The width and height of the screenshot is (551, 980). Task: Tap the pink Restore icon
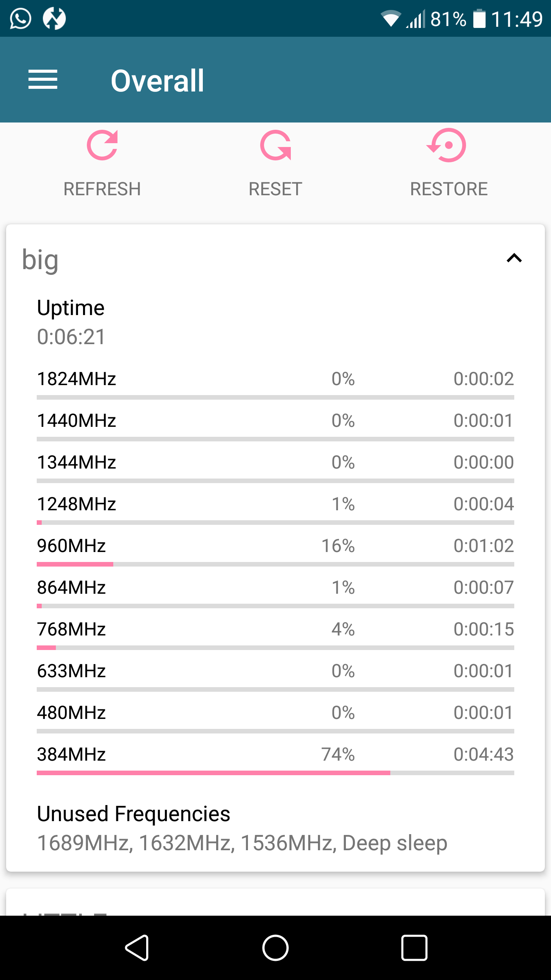tap(447, 145)
